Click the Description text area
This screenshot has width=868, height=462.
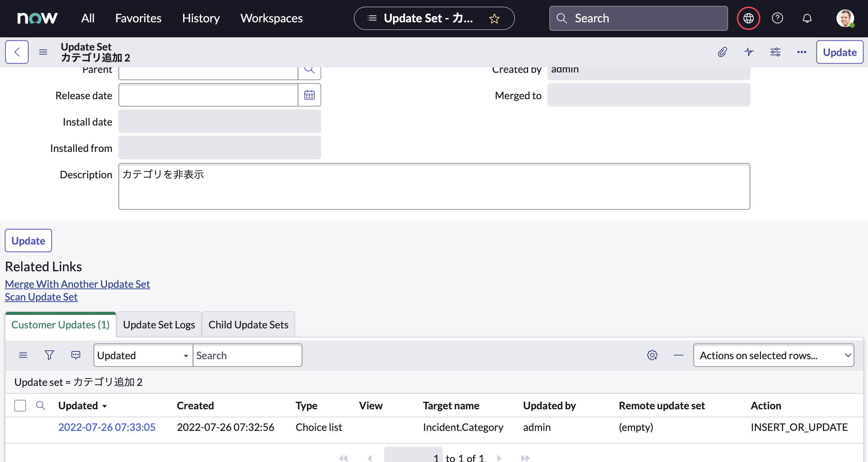coord(434,186)
